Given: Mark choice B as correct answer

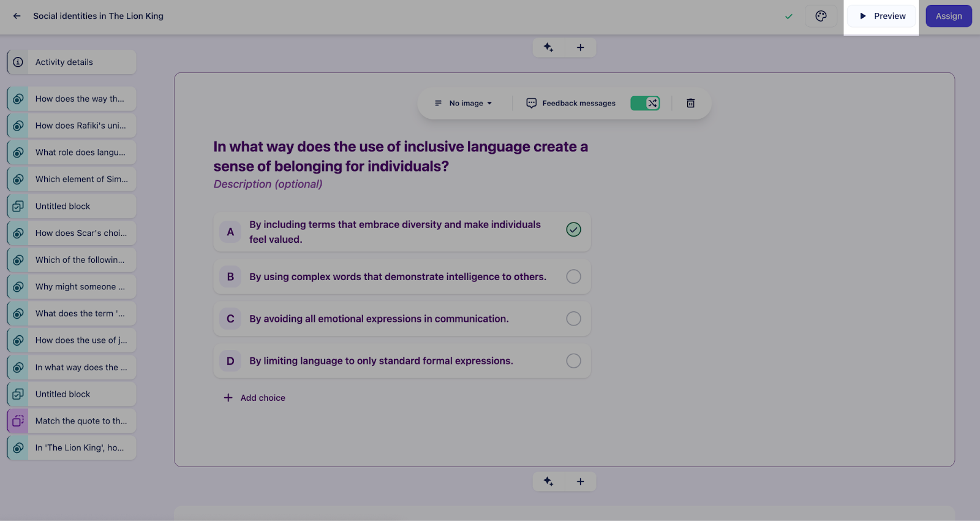Looking at the screenshot, I should coord(573,276).
